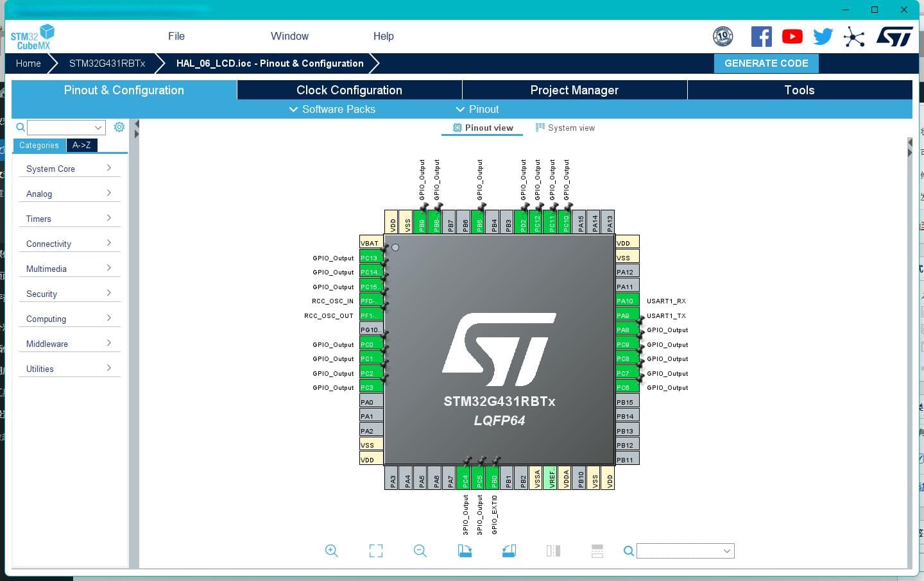Select pin PB0 with GPIO_EXTI0

[494, 478]
